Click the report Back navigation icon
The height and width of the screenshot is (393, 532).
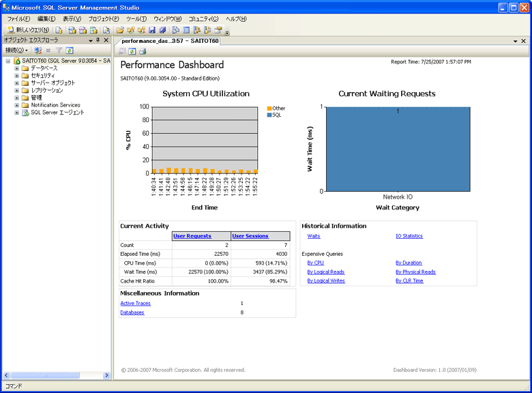tap(121, 51)
